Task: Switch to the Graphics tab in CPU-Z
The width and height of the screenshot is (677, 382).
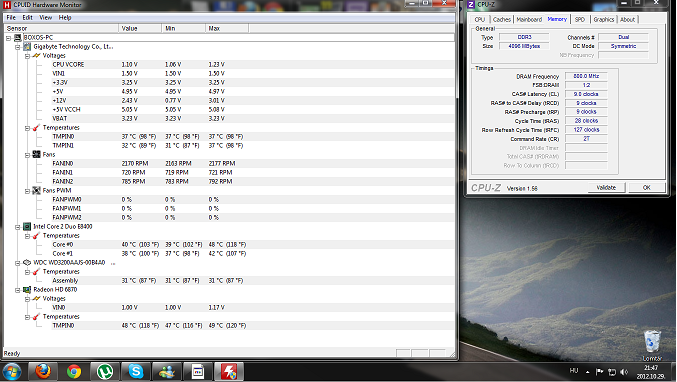Action: click(603, 19)
